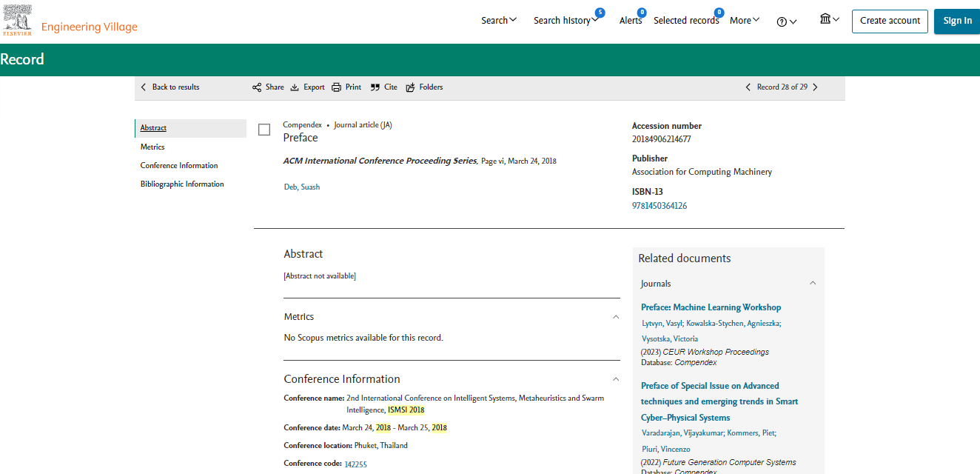The height and width of the screenshot is (474, 980).
Task: Go to the previous record arrow
Action: [748, 87]
